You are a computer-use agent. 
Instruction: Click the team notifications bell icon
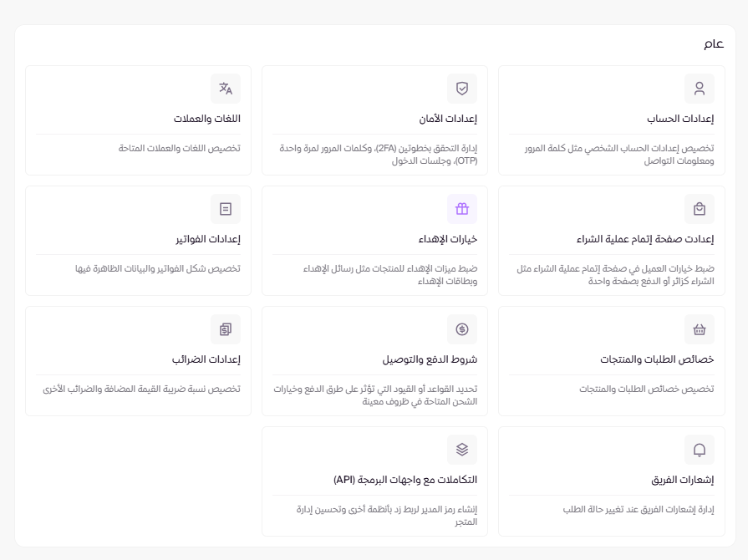699,450
